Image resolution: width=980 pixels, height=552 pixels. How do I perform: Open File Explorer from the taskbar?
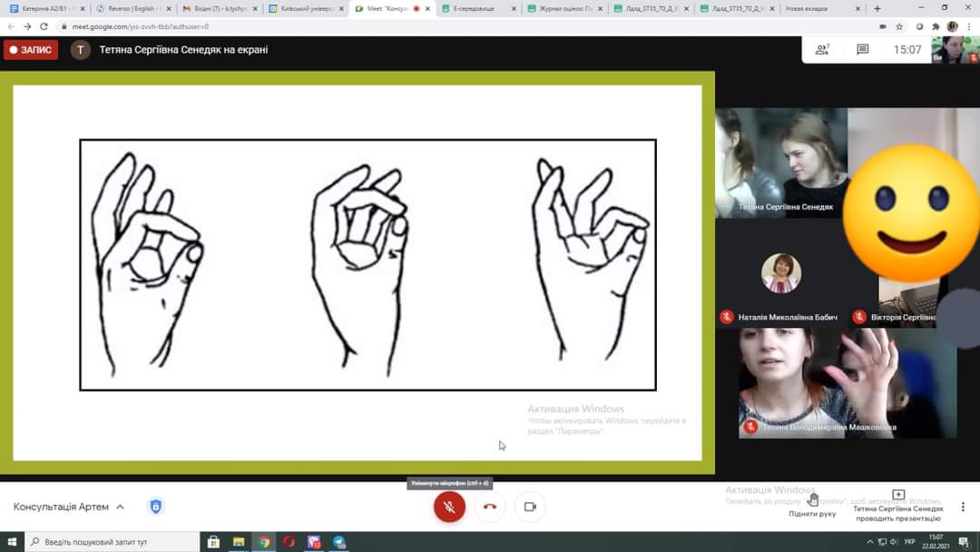pos(239,542)
